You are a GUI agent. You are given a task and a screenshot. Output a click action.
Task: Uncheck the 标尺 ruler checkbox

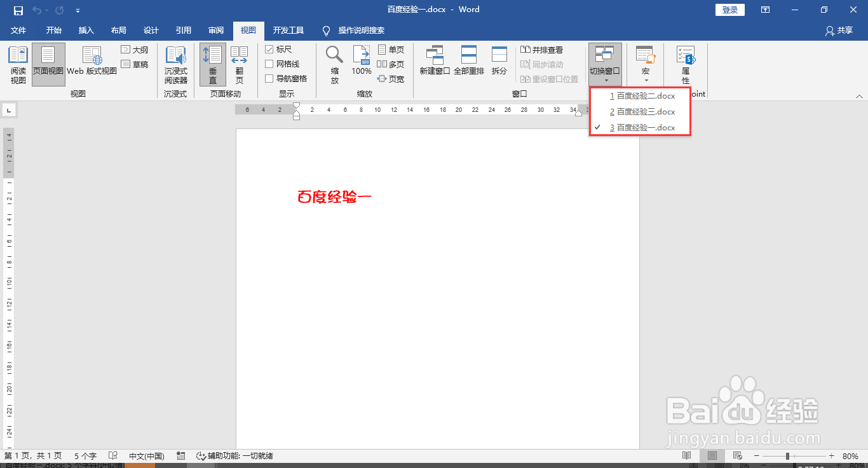click(269, 49)
